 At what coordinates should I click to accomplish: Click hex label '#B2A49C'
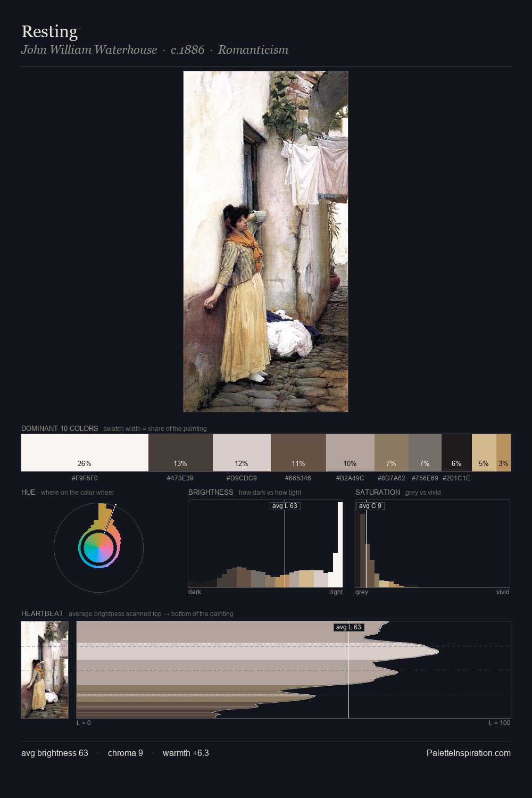click(350, 478)
